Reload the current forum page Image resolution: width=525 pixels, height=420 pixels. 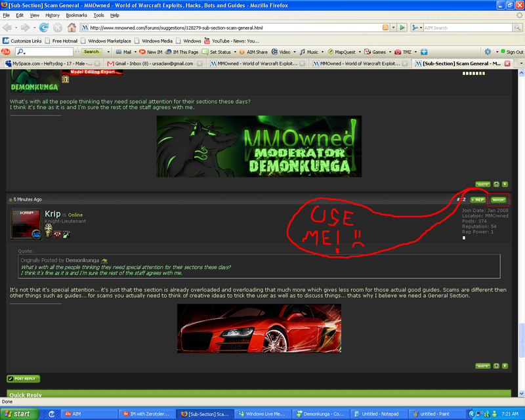(44, 28)
